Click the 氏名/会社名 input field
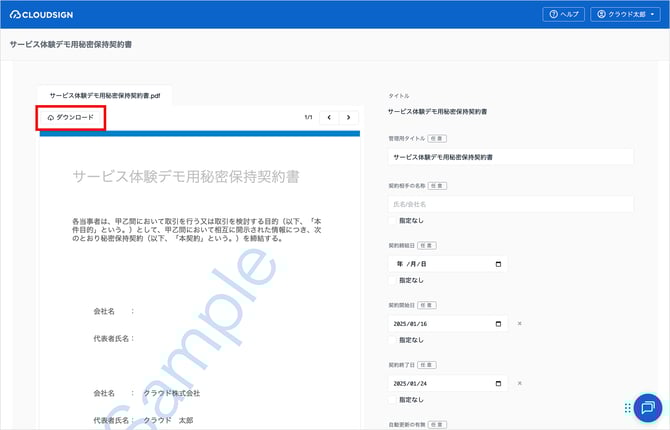670x430 pixels. (510, 204)
